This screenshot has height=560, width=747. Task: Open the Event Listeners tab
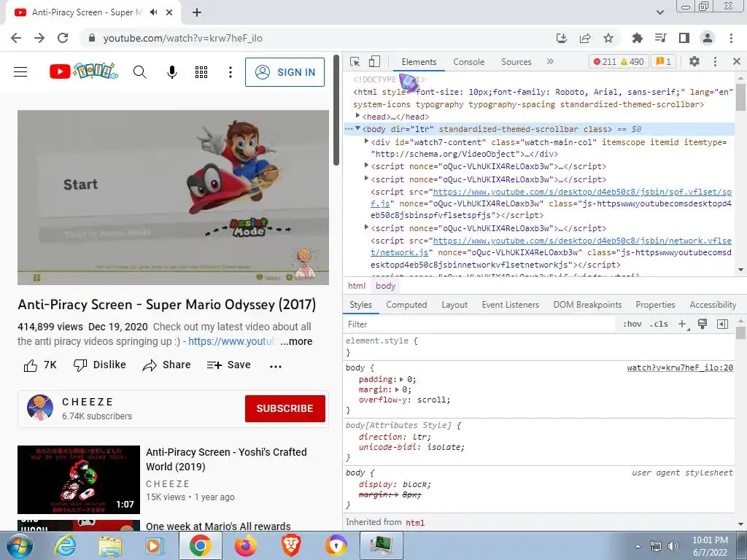510,305
